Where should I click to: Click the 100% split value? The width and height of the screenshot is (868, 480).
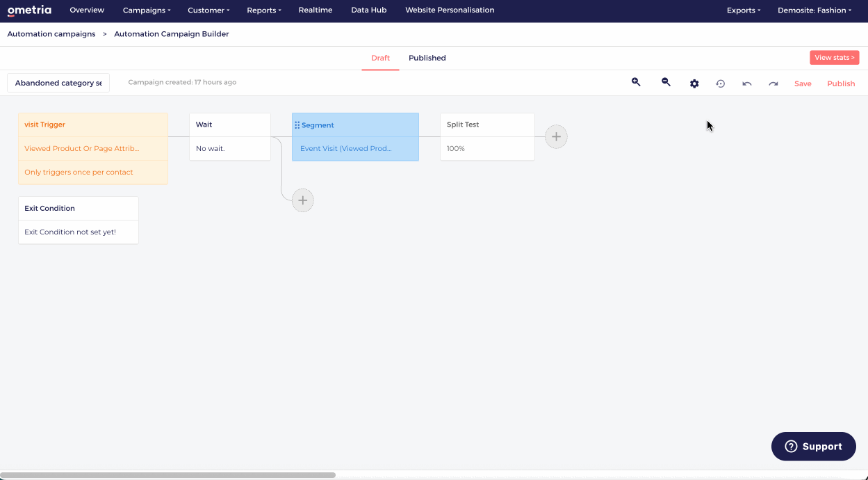point(456,149)
